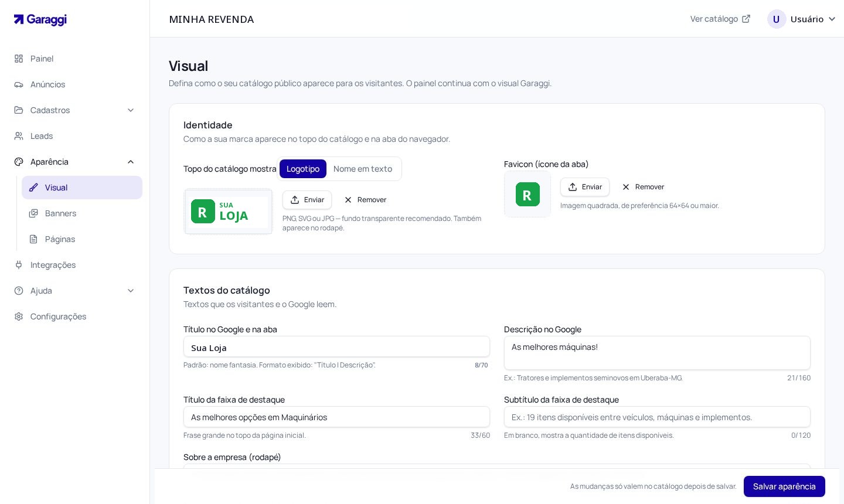Open Configurações in the sidebar
Image resolution: width=844 pixels, height=504 pixels.
(x=74, y=316)
